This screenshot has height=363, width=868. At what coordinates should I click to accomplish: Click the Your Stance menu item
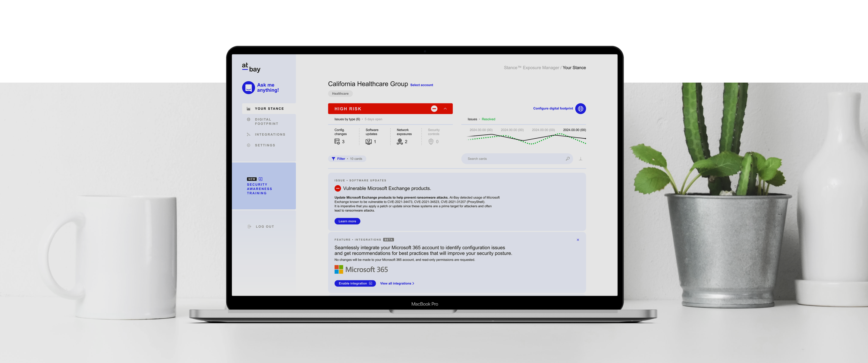(269, 109)
